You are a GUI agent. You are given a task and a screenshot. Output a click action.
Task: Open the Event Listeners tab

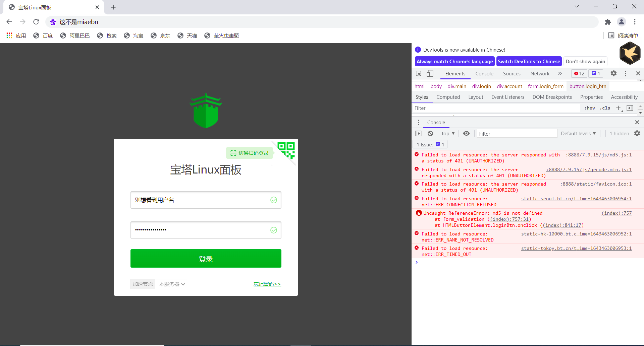[508, 97]
